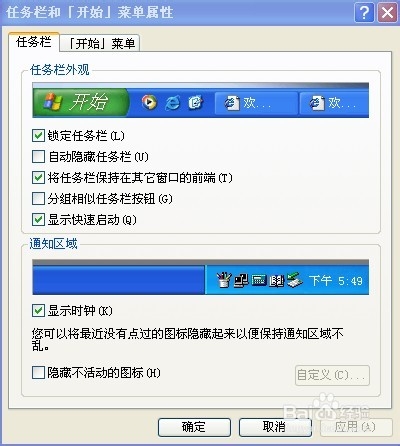This screenshot has height=446, width=400.
Task: Click the Windows Media Player icon in preview
Action: pos(149,102)
